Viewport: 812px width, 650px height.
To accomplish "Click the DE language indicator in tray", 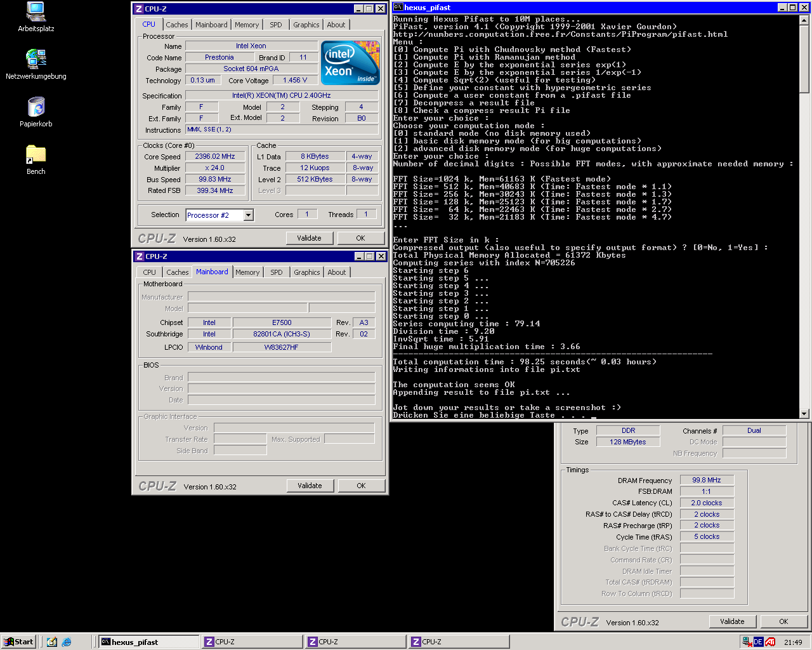I will click(x=758, y=642).
